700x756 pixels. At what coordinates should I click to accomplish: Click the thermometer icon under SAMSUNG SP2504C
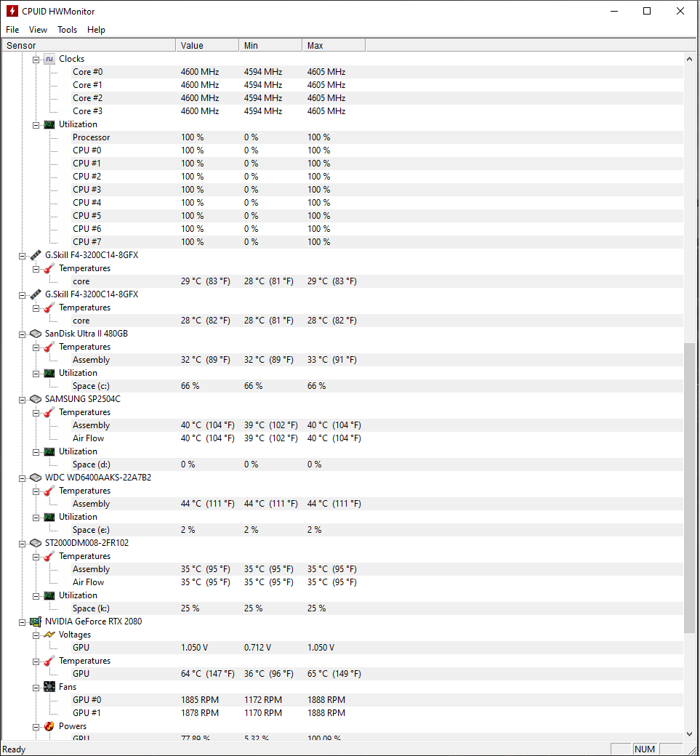49,412
